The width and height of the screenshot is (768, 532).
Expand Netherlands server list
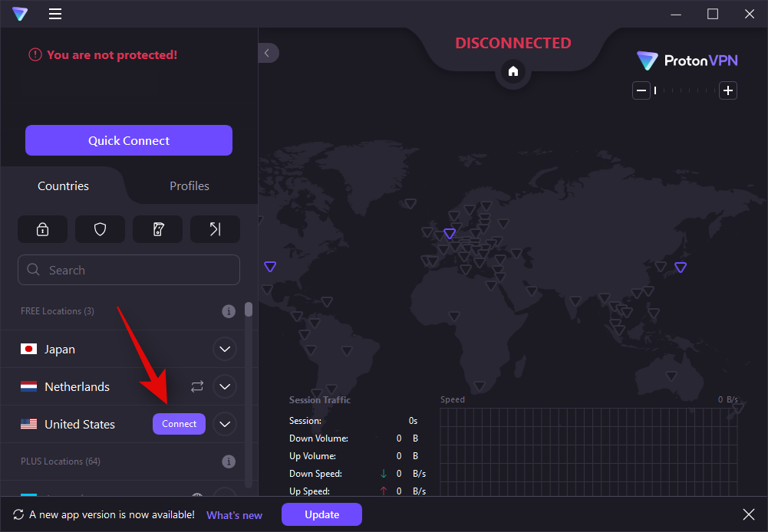224,386
